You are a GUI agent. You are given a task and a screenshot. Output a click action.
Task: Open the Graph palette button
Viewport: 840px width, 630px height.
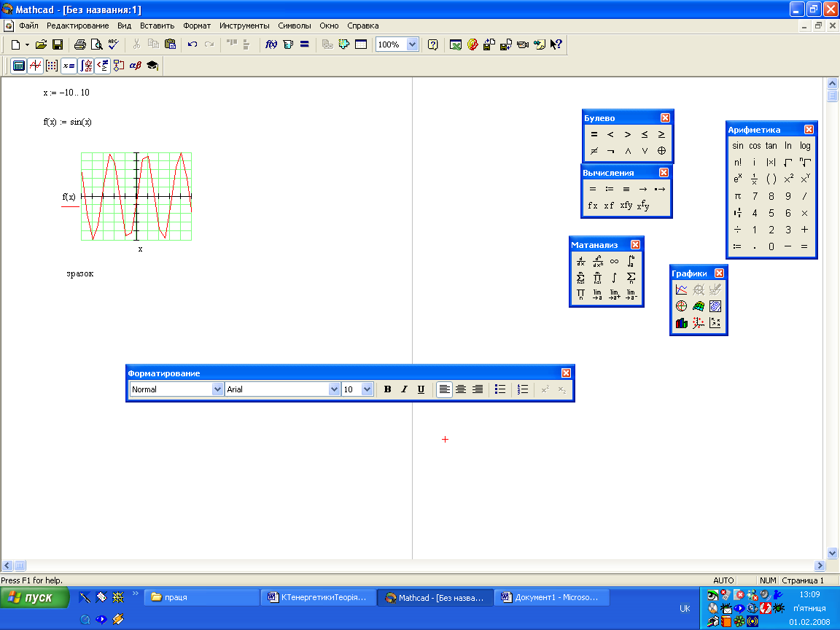(35, 66)
